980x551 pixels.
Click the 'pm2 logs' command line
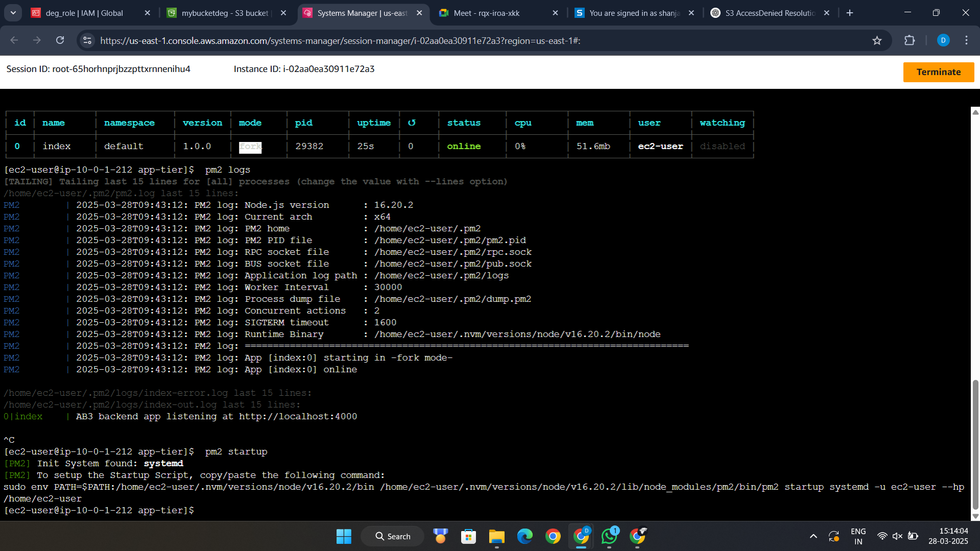click(x=127, y=170)
